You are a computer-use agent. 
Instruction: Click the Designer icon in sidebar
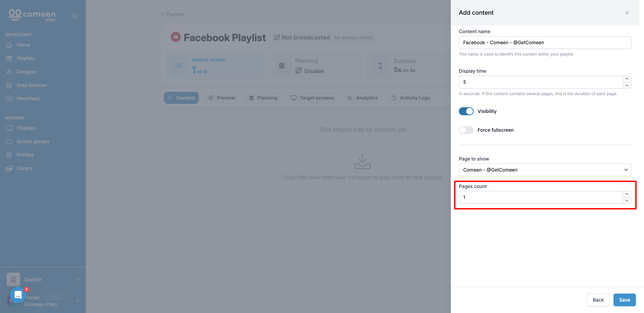9,72
